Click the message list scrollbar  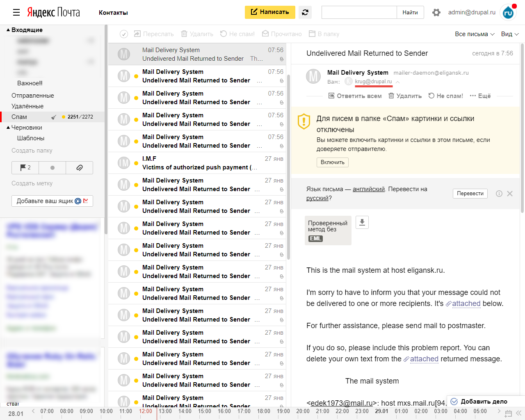pyautogui.click(x=288, y=166)
